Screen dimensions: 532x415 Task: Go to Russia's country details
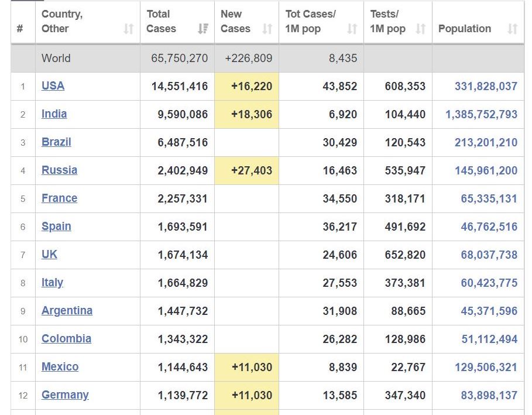59,170
